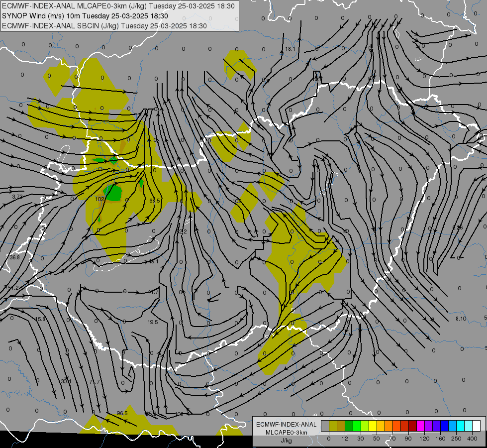Click the legend tick label 50
This screenshot has height=448, width=487.
[377, 439]
